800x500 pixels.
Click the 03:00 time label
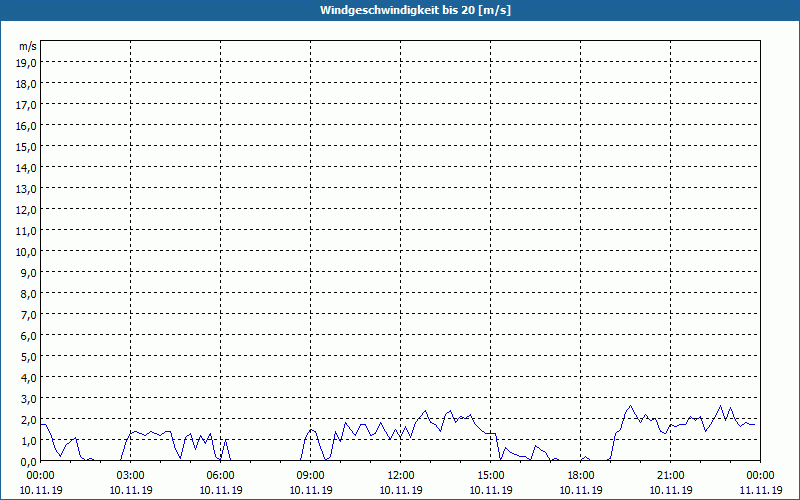[x=131, y=476]
